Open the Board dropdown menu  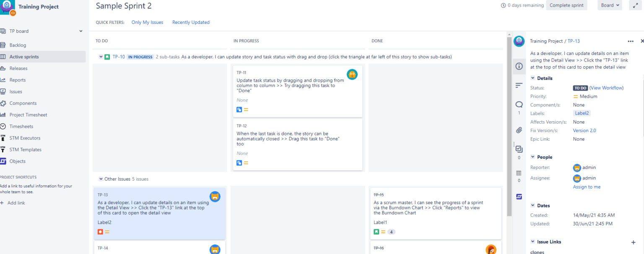tap(610, 5)
